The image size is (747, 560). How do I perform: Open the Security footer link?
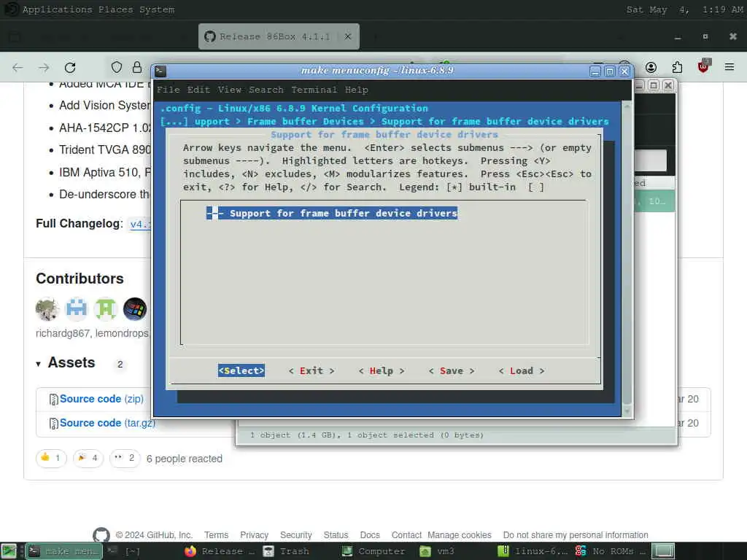pyautogui.click(x=296, y=534)
